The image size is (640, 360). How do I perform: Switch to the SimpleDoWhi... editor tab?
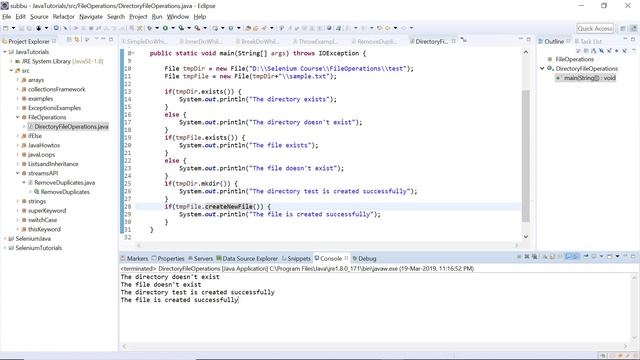[144, 41]
